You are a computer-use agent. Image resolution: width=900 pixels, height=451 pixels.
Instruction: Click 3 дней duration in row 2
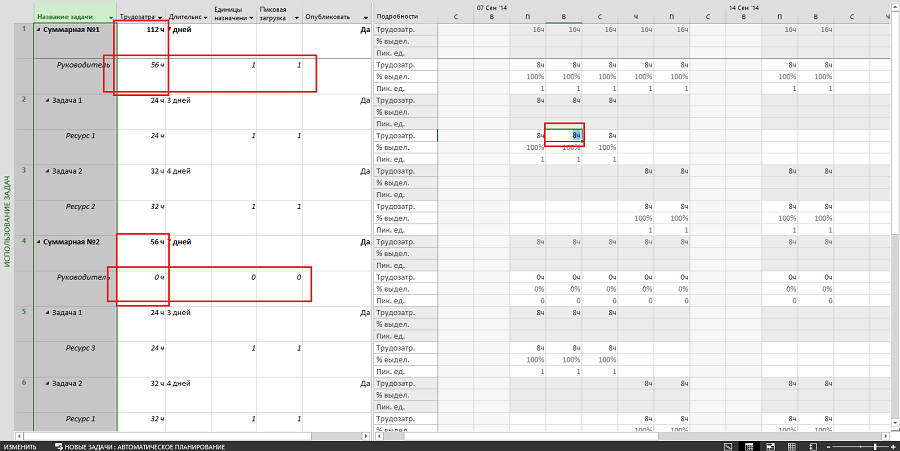(x=188, y=111)
